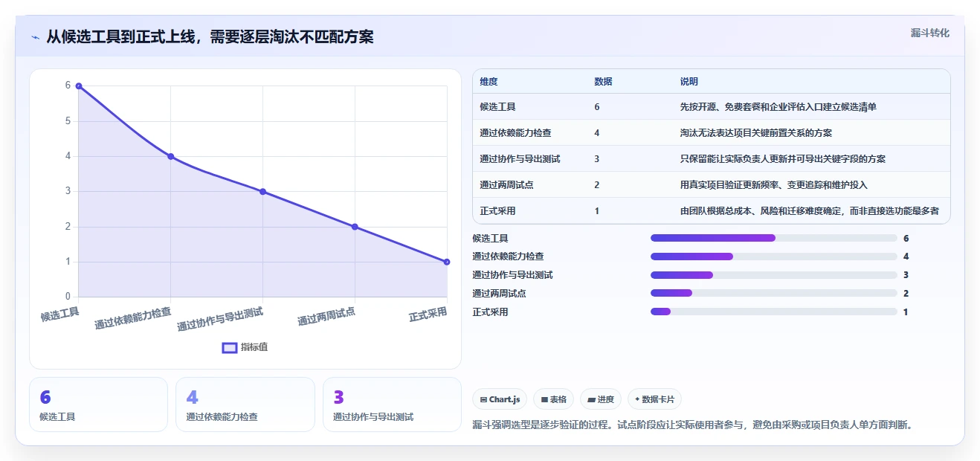Click the data value 6 in table
This screenshot has height=461, width=980.
(x=597, y=107)
